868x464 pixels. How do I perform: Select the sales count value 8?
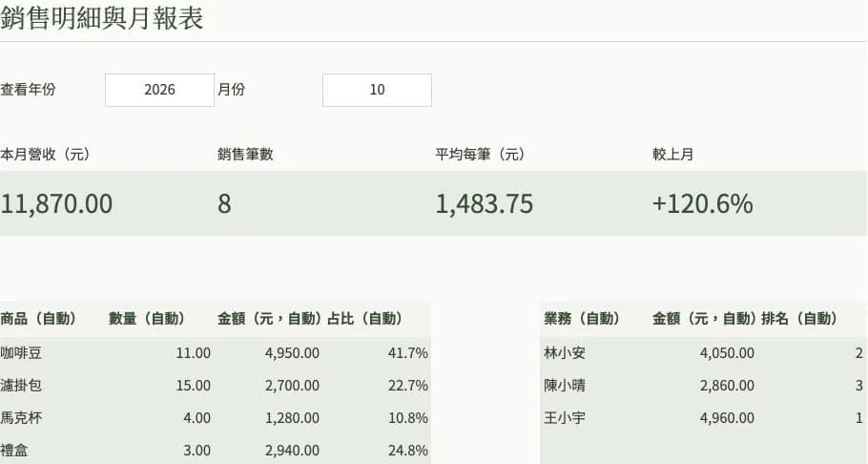[224, 203]
